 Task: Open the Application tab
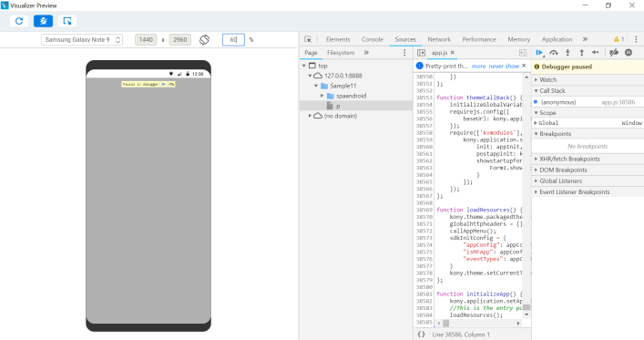[x=557, y=39]
